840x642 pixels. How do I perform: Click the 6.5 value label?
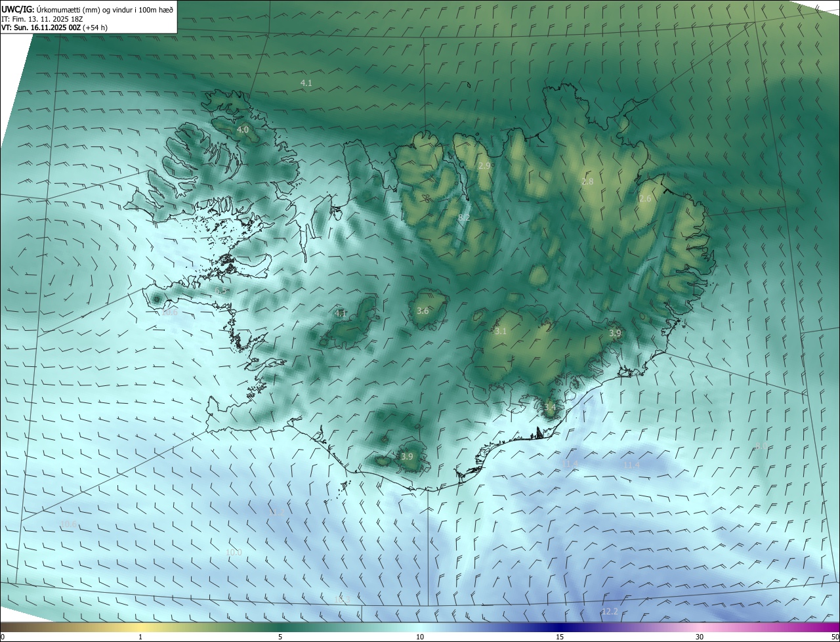point(221,290)
